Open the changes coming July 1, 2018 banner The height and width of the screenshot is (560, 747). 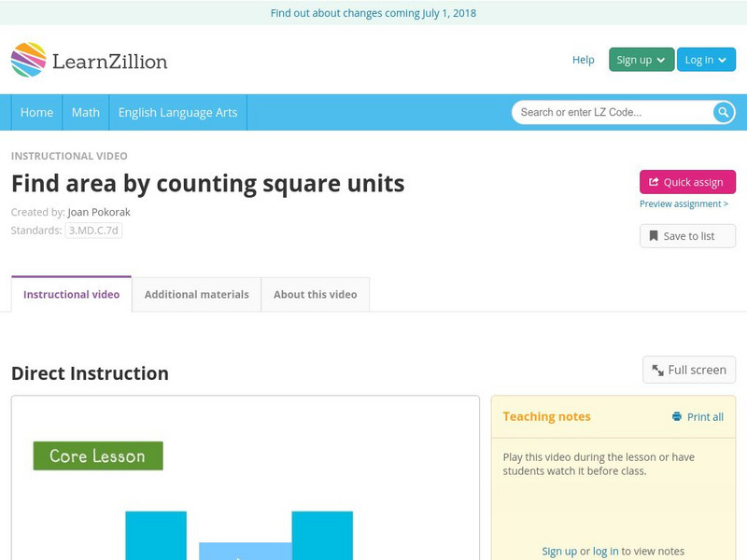(373, 13)
